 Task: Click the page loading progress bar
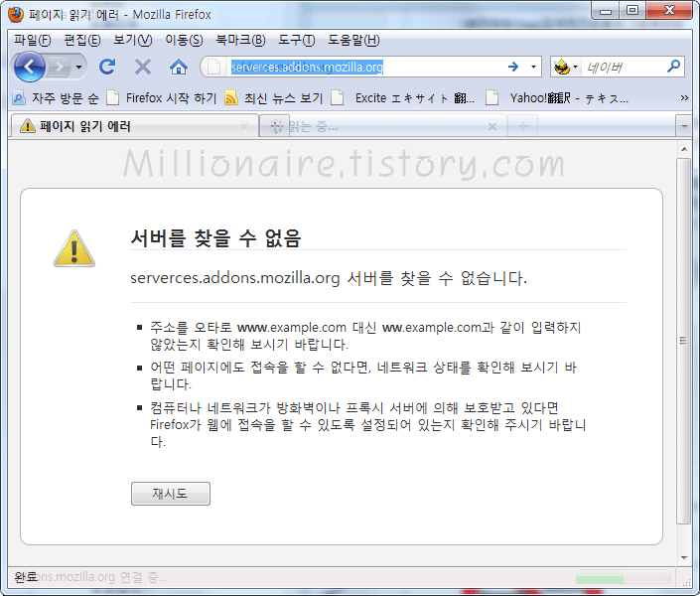click(x=623, y=577)
